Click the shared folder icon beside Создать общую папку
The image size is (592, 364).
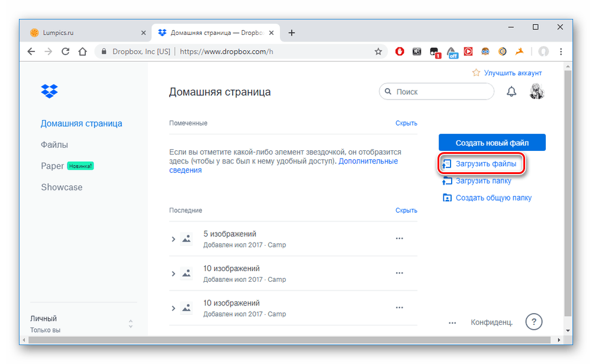point(447,198)
